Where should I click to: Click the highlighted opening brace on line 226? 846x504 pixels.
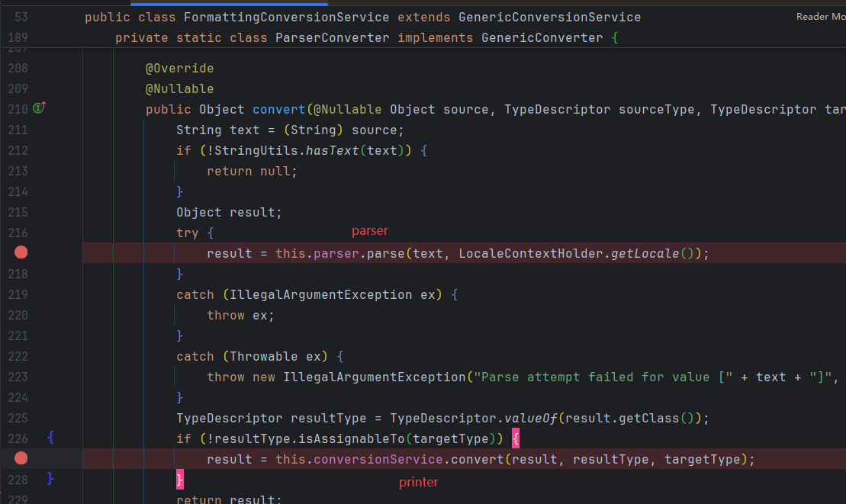[516, 438]
